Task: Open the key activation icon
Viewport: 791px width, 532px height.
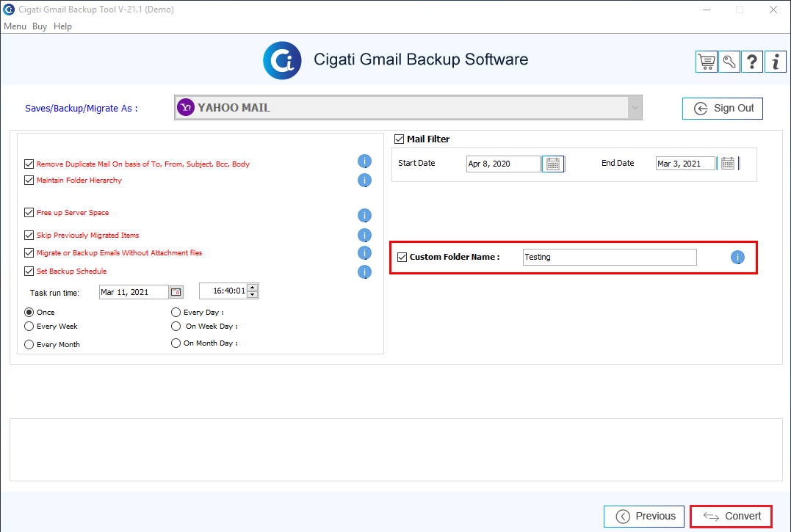Action: pos(729,62)
